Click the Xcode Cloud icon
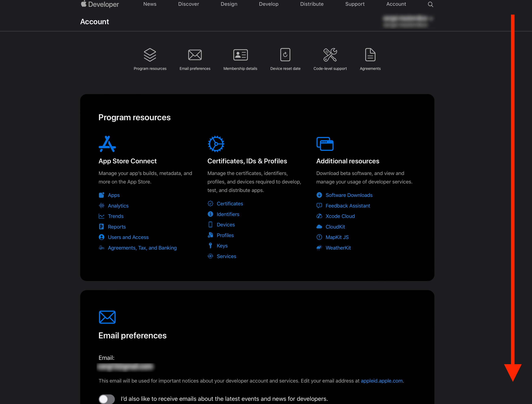This screenshot has height=404, width=532. tap(319, 216)
